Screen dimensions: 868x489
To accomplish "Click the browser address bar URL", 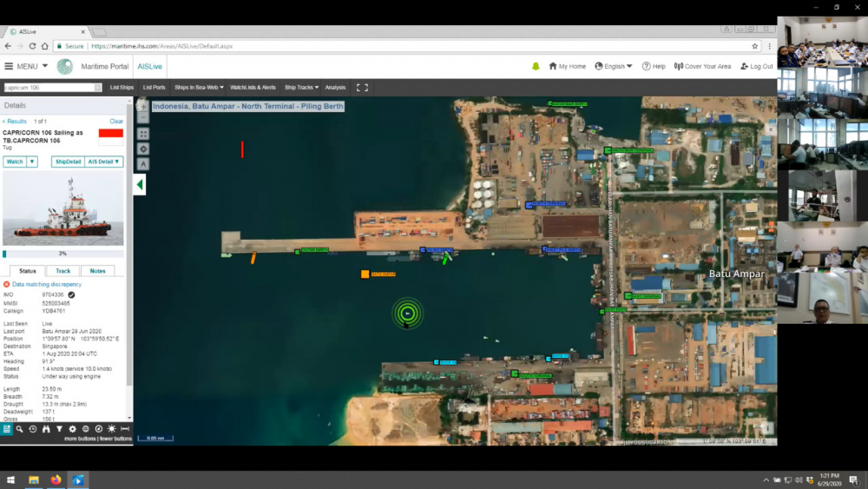I will pyautogui.click(x=161, y=46).
